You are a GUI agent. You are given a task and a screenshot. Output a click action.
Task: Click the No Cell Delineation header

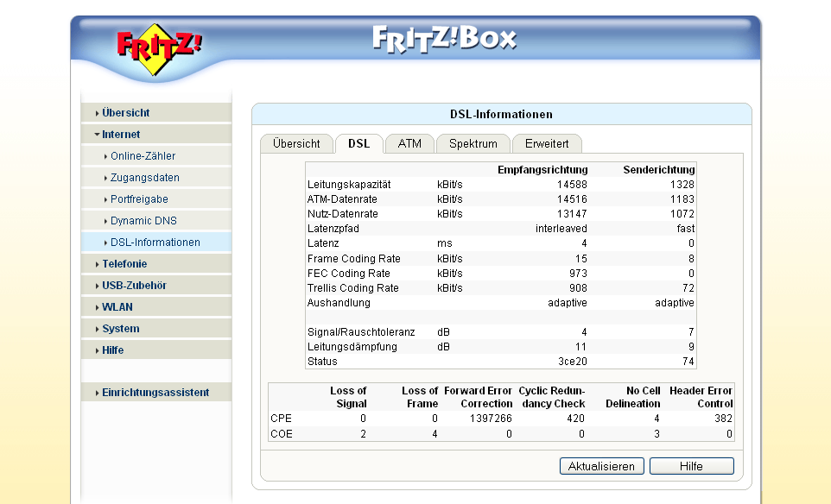click(x=633, y=398)
